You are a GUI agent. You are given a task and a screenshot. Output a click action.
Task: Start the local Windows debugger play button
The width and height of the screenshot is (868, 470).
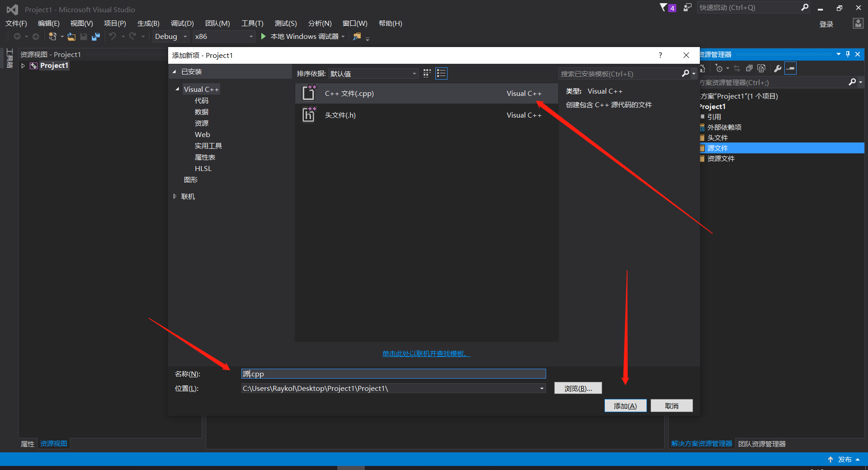(264, 36)
